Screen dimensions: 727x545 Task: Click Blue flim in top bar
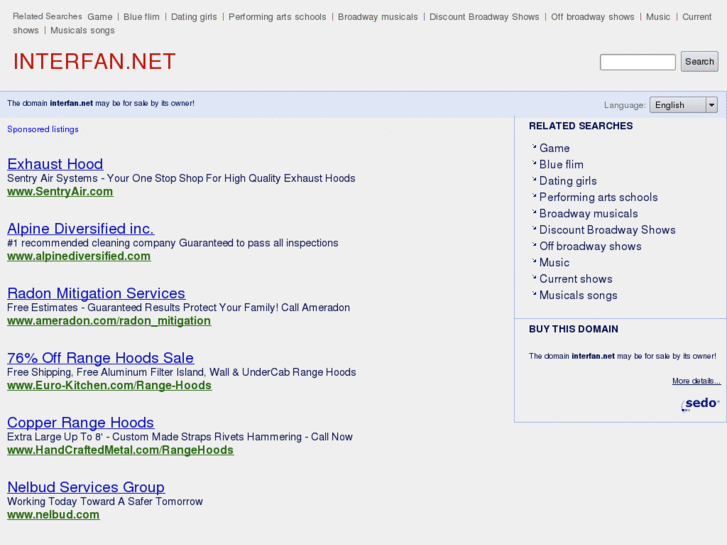pos(141,17)
